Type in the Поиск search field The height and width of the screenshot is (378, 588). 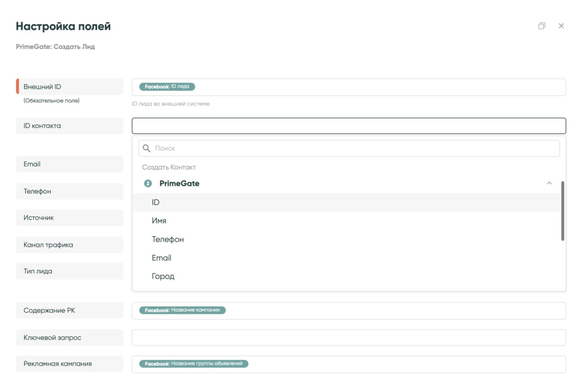353,148
